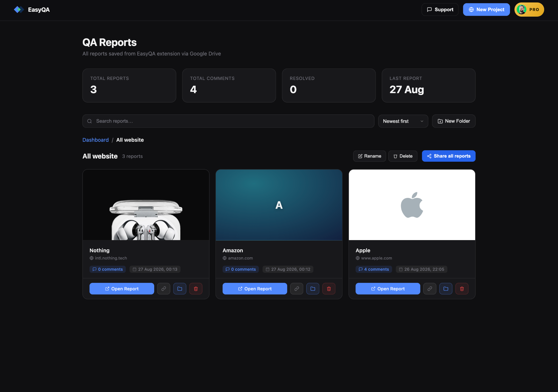Move Amazon report to folder
Viewport: 558px width, 392px height.
pos(313,289)
